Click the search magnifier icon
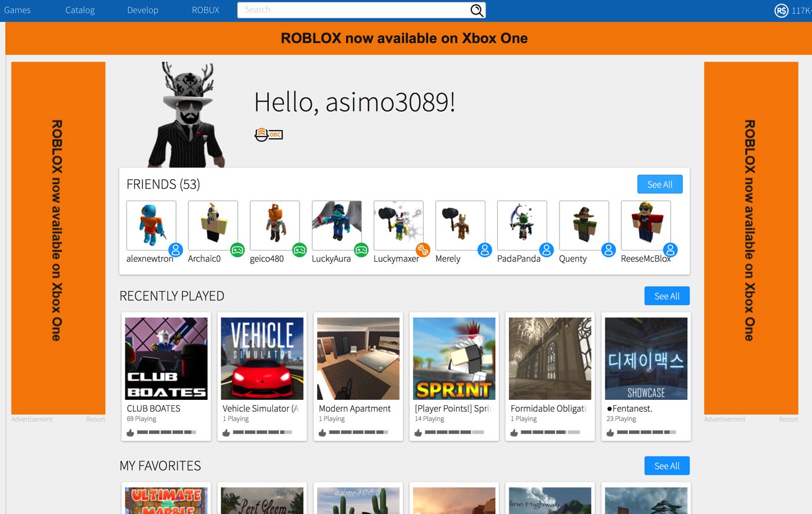The width and height of the screenshot is (812, 514). 477,10
